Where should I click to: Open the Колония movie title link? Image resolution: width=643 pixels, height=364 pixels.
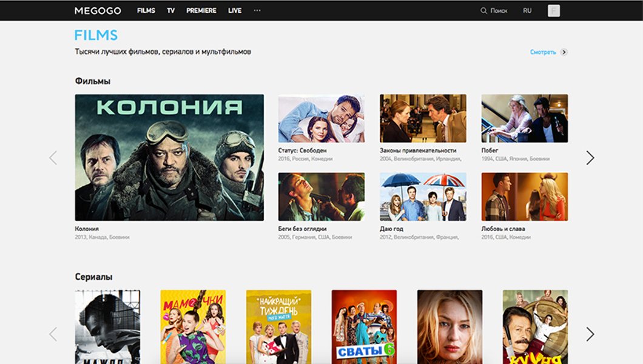[87, 229]
